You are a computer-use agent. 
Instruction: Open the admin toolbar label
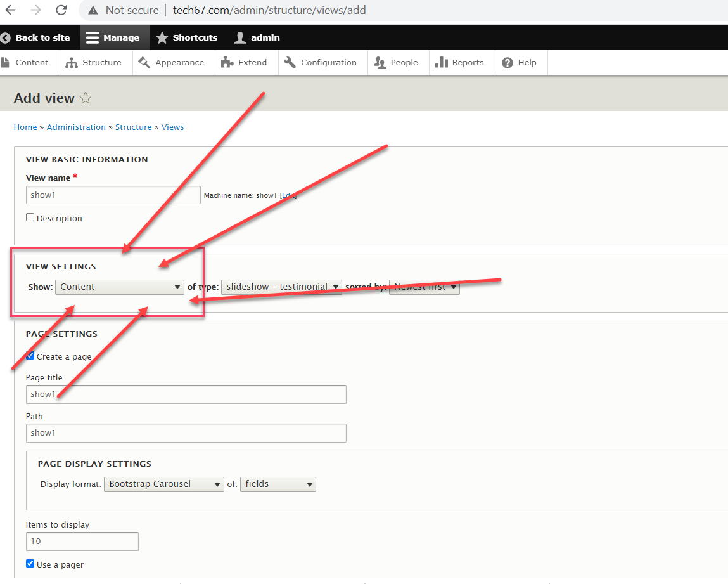coord(265,37)
